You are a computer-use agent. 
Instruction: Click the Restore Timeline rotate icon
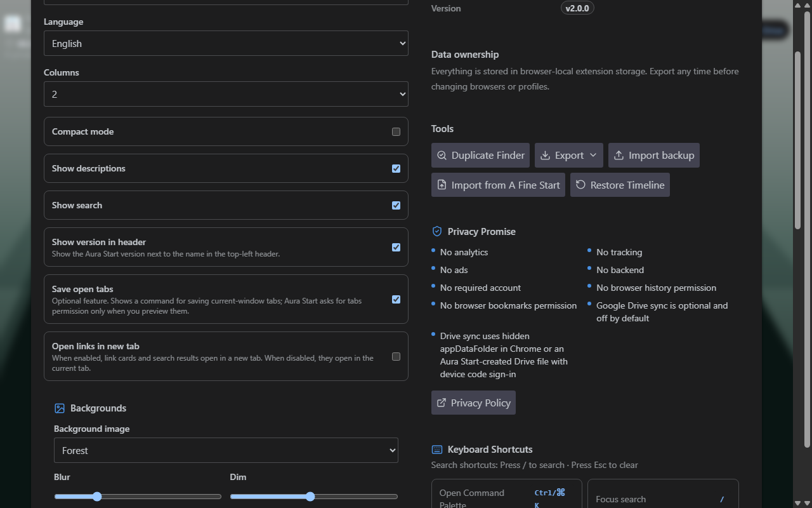click(580, 185)
